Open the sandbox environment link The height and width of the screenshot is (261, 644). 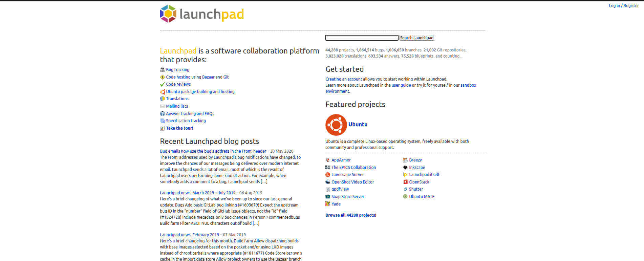[468, 85]
